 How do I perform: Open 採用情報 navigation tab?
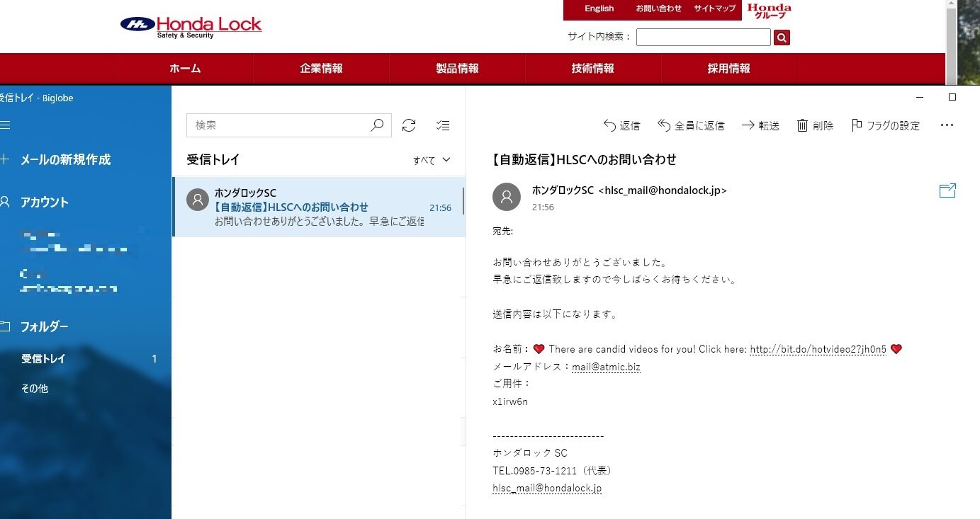point(729,69)
